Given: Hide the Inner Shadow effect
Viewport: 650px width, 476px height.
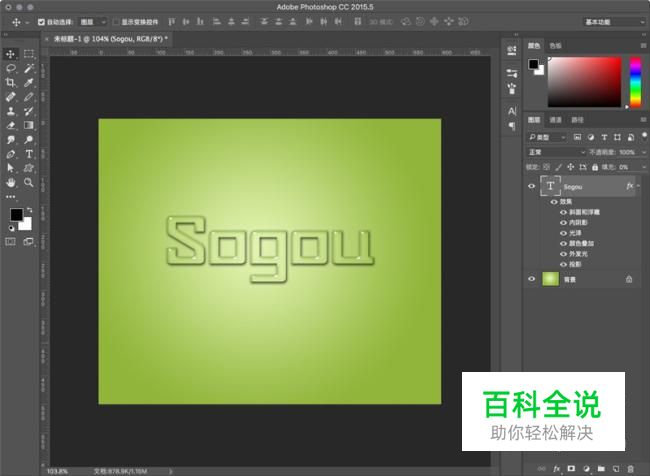Looking at the screenshot, I should 563,223.
